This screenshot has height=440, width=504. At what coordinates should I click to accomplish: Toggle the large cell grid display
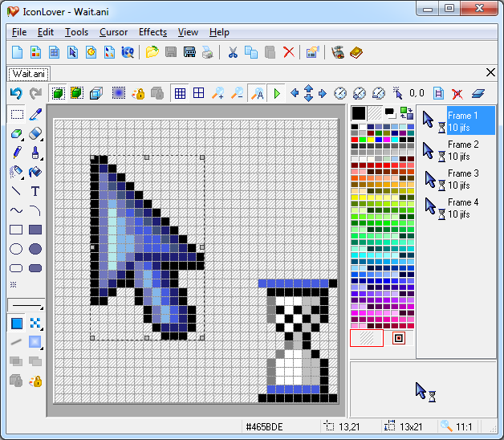click(x=199, y=93)
